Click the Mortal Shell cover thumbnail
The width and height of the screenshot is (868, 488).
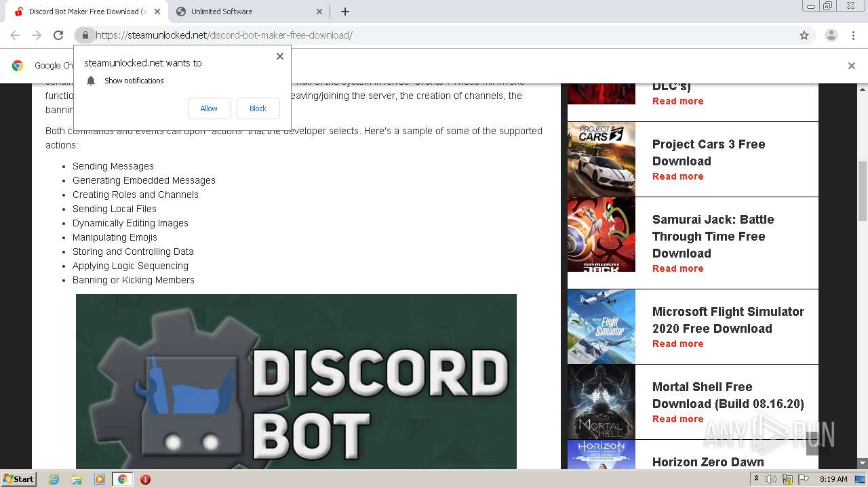point(601,402)
